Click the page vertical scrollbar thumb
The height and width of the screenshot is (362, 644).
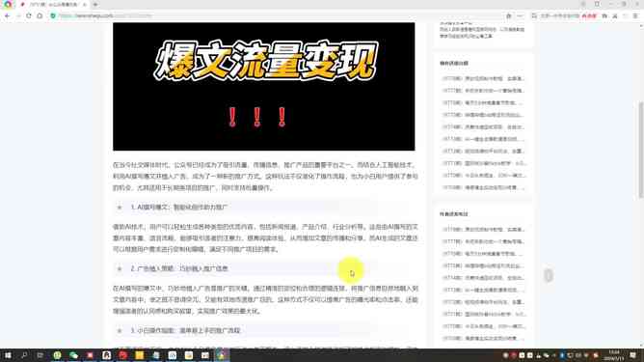tap(641, 151)
